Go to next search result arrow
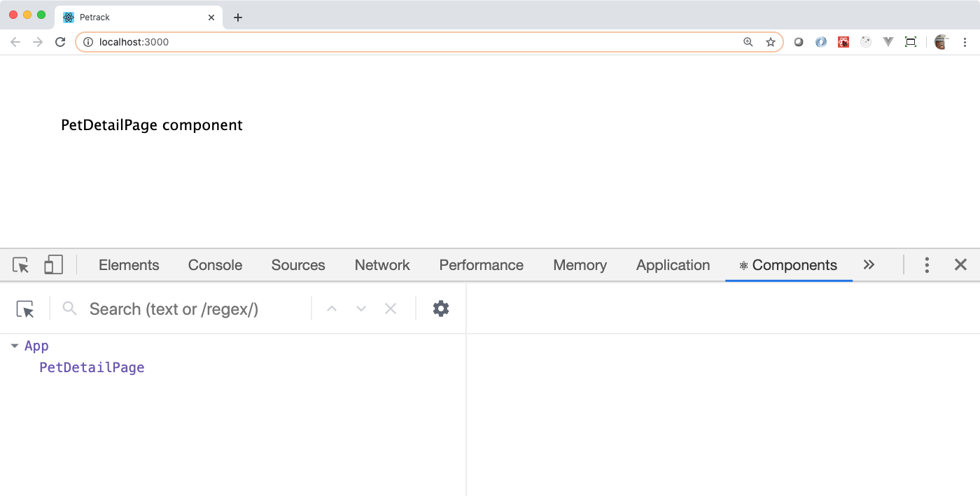The image size is (980, 496). click(x=361, y=309)
